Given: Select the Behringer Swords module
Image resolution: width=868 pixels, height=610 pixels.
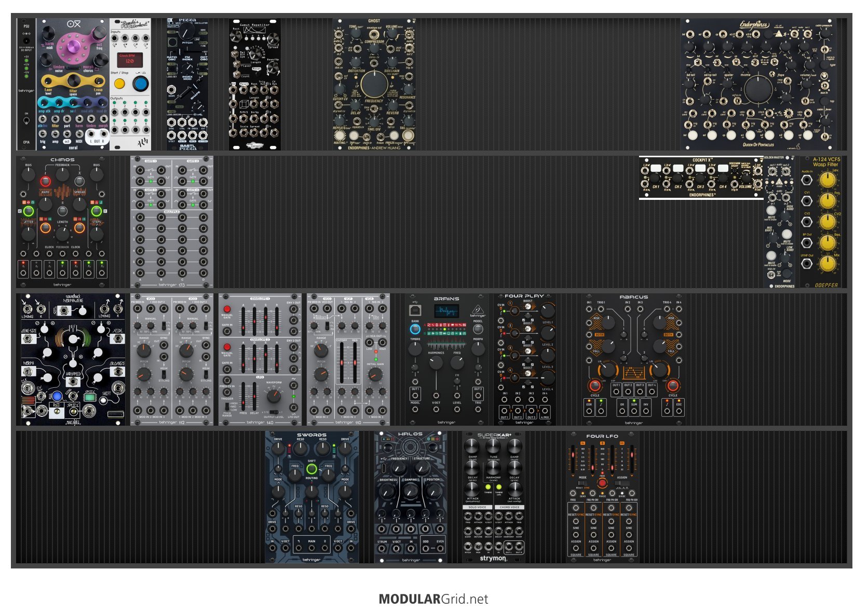Looking at the screenshot, I should [312, 497].
